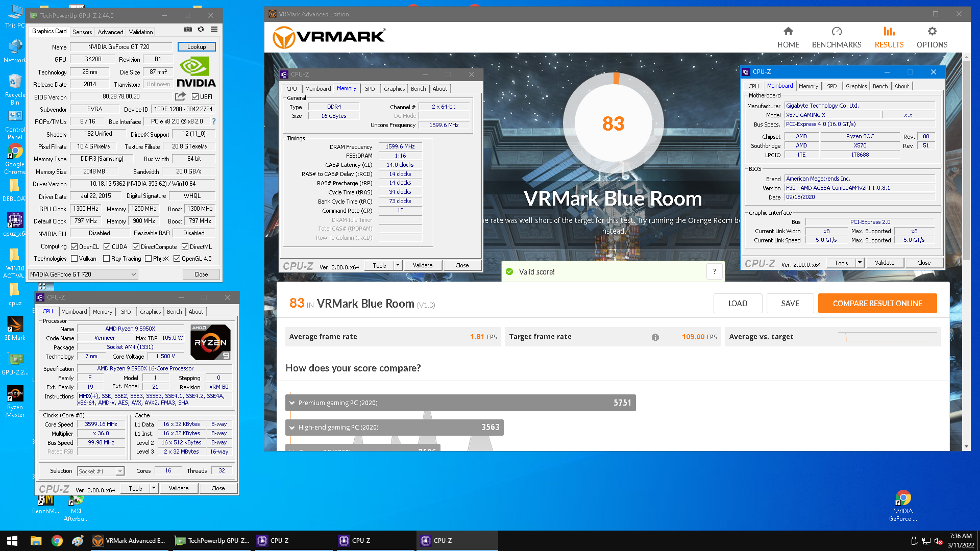Go to VRMark Home

[788, 38]
